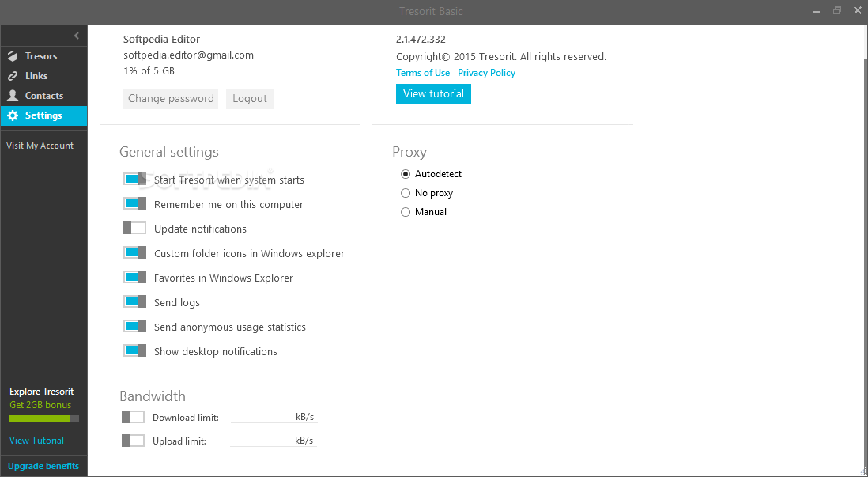This screenshot has height=477, width=868.
Task: Disable Remember me on this computer
Action: [134, 204]
